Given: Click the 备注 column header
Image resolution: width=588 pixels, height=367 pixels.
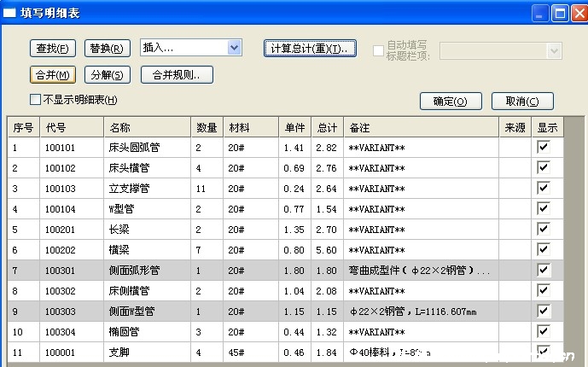Looking at the screenshot, I should [421, 127].
